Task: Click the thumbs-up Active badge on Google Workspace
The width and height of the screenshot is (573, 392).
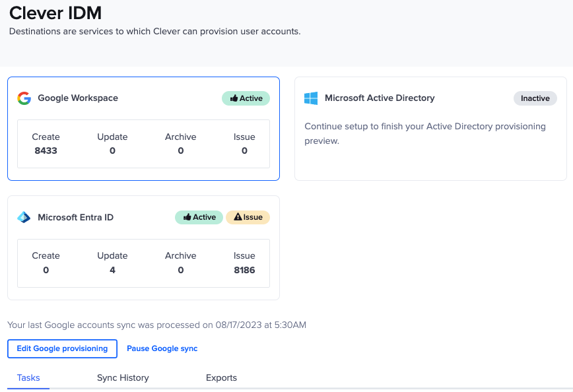Action: (x=246, y=98)
